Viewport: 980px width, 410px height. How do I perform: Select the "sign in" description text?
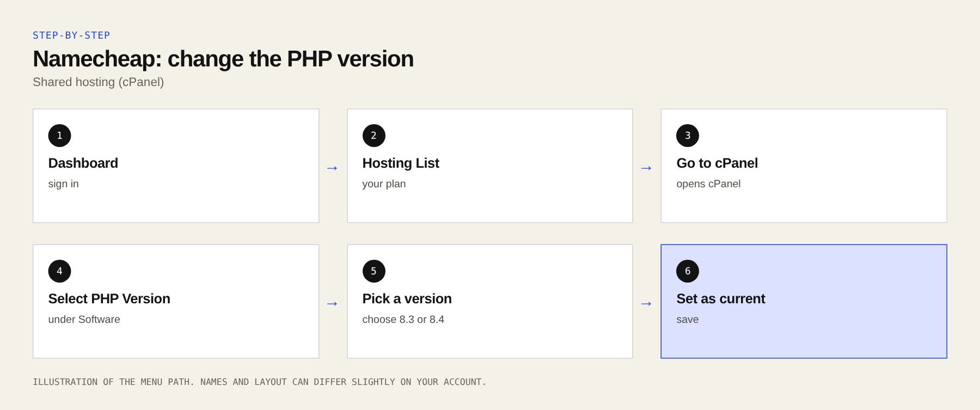[64, 184]
